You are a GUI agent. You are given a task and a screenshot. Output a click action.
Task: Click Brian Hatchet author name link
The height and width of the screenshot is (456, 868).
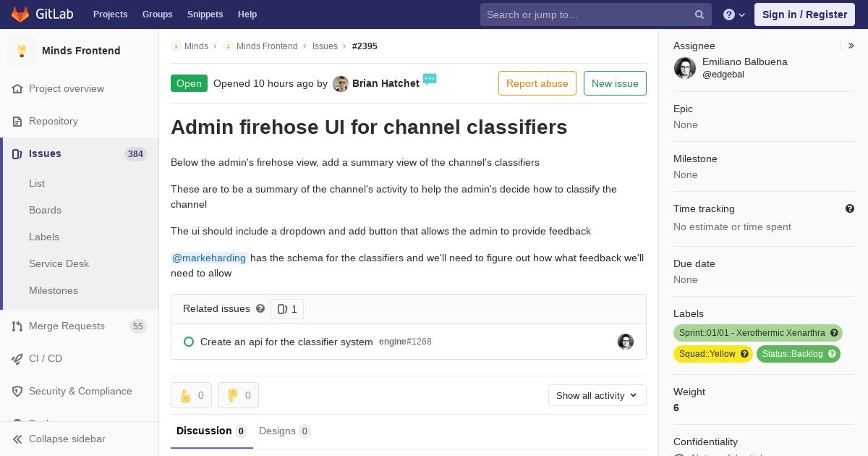pyautogui.click(x=386, y=83)
